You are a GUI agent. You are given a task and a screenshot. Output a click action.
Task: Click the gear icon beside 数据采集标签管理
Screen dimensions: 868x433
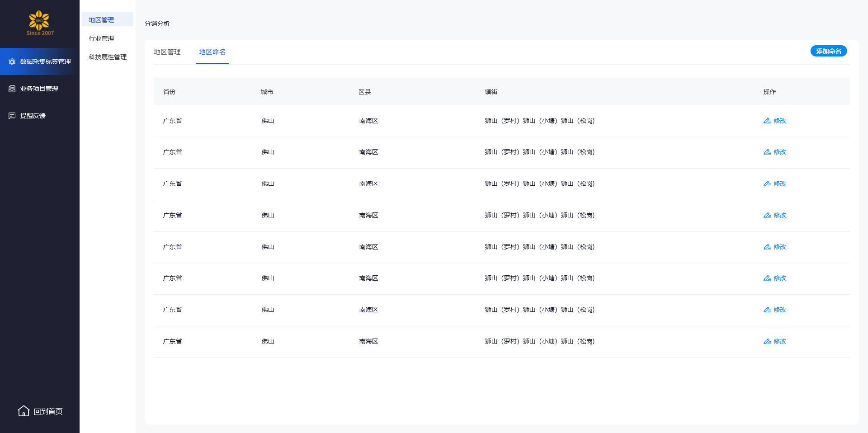[x=12, y=61]
